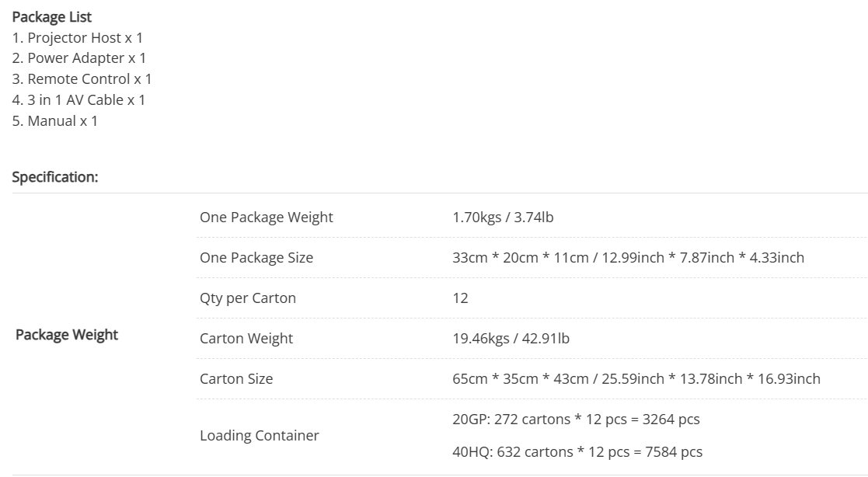868x477 pixels.
Task: Select the One Package Size label
Action: tap(256, 258)
